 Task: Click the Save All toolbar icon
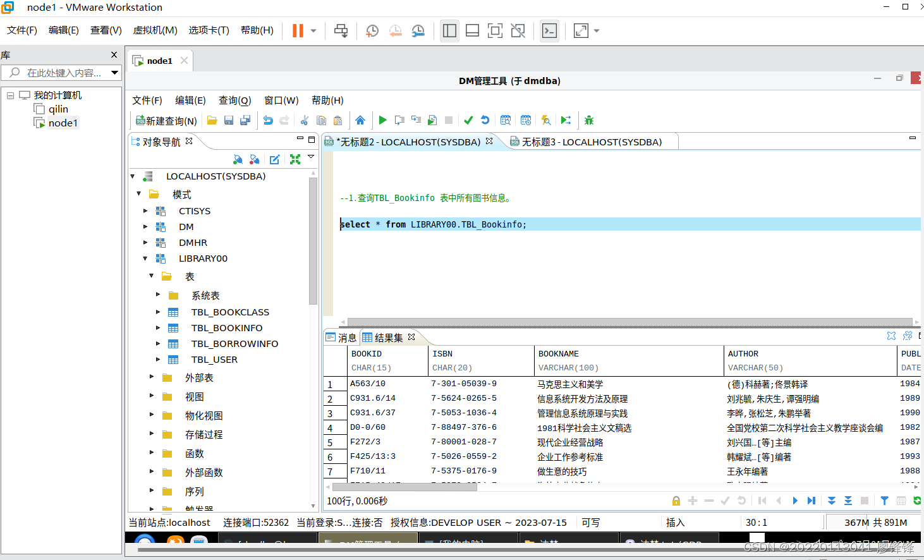[245, 120]
